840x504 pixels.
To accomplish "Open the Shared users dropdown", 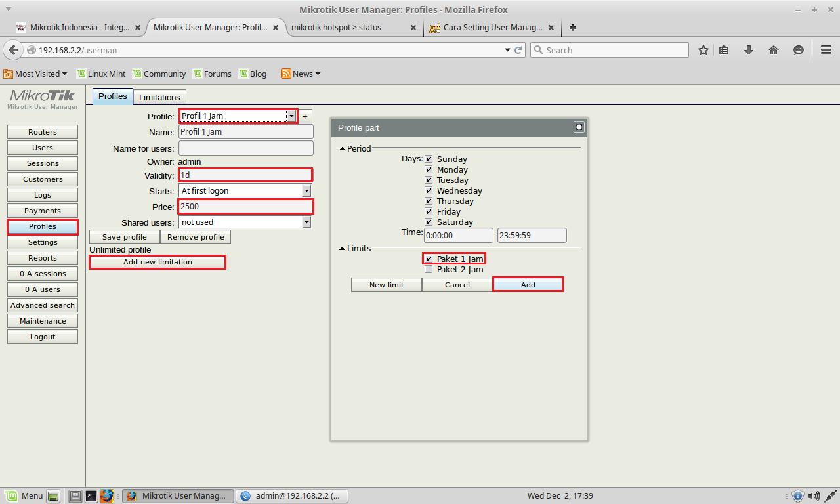I will [306, 222].
